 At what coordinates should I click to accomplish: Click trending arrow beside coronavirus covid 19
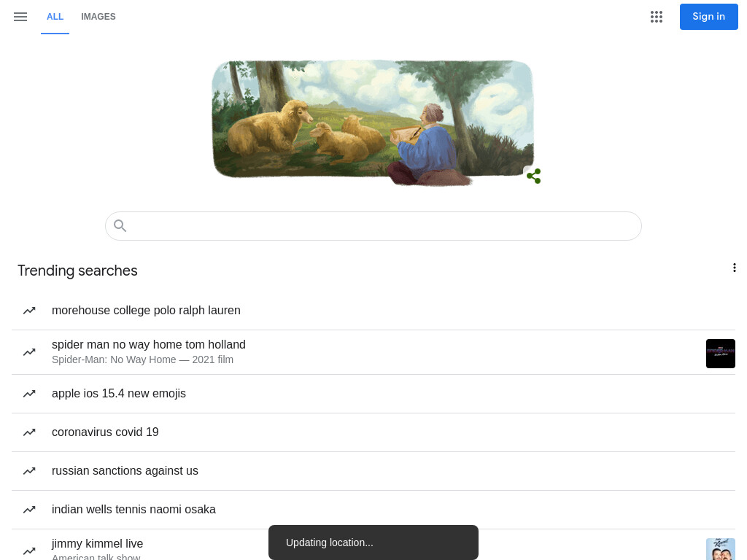click(29, 432)
